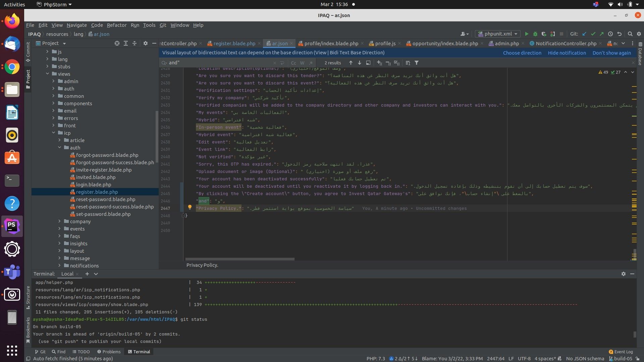Run the phpunit.xml configuration
Screen dimensions: 644x362
tap(527, 34)
